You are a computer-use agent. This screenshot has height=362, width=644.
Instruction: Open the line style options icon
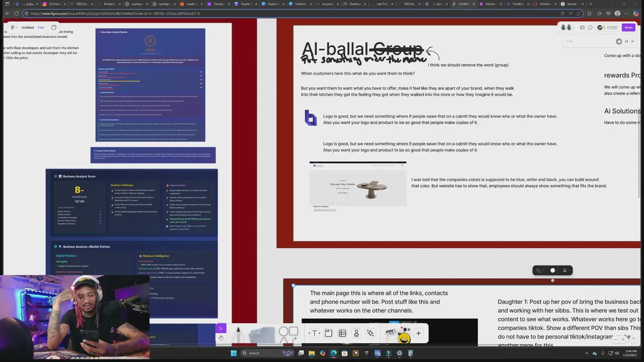[x=565, y=270]
